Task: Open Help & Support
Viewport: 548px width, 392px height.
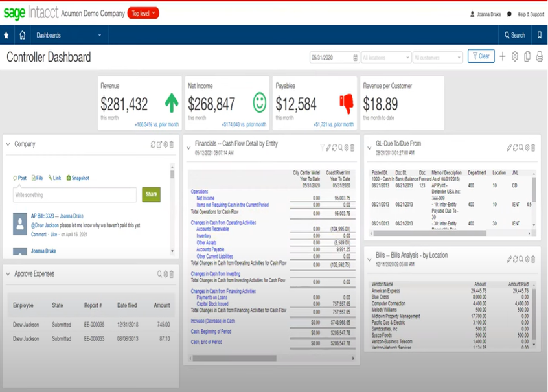Action: pos(531,14)
